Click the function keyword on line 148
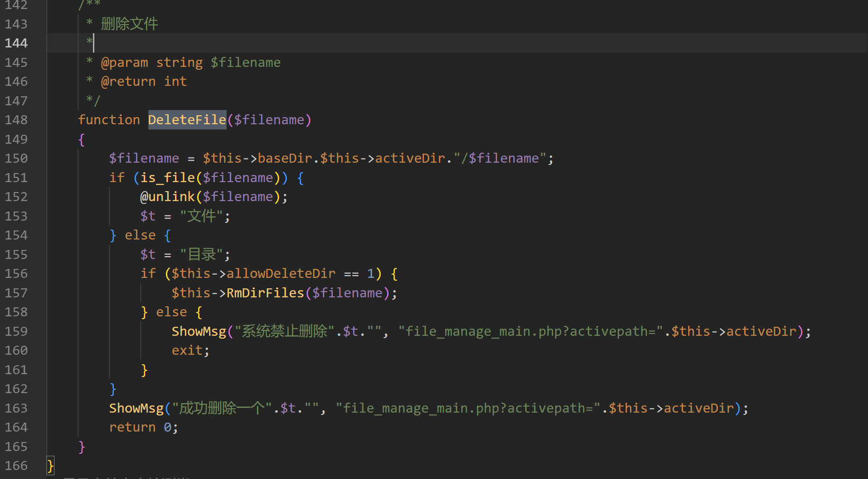This screenshot has width=868, height=479. pos(109,120)
